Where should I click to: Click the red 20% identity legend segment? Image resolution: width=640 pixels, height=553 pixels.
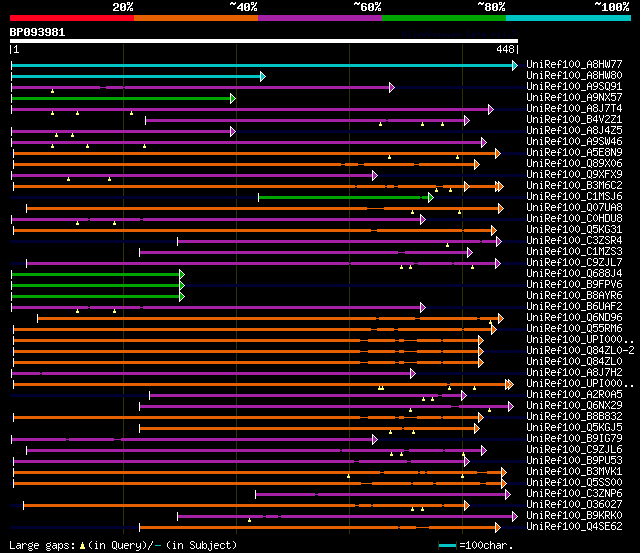[72, 18]
